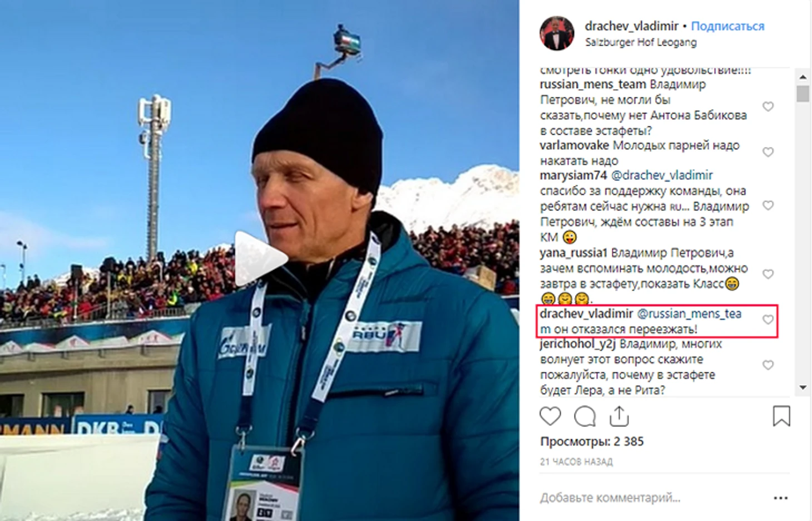Like yana_russia1's comment heart icon
Viewport: 812px width, 521px height.
tap(768, 274)
